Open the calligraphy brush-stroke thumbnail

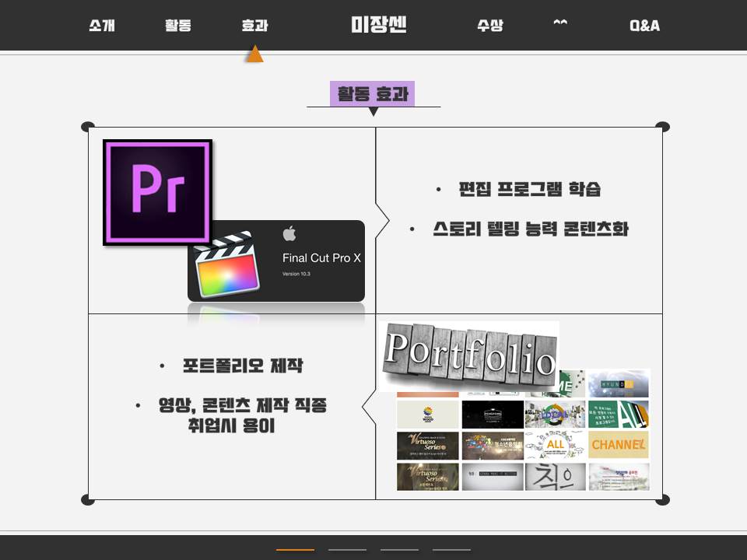click(x=555, y=477)
